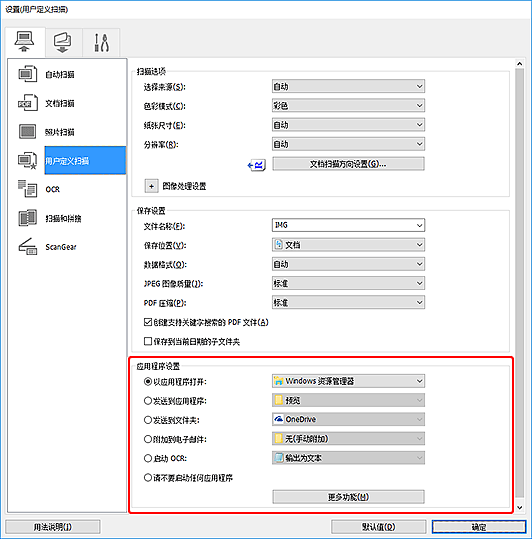Click the 确定 button
The width and height of the screenshot is (532, 539).
479,527
